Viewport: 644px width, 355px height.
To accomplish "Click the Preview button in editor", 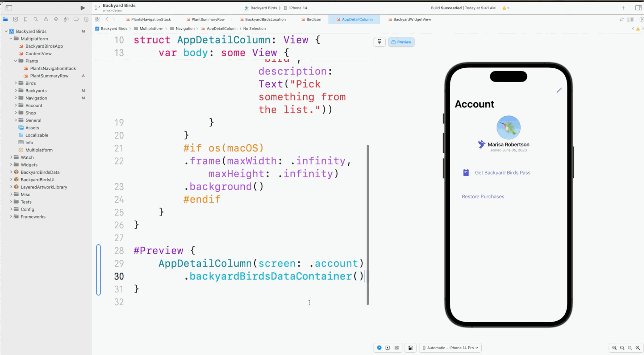I will click(401, 42).
